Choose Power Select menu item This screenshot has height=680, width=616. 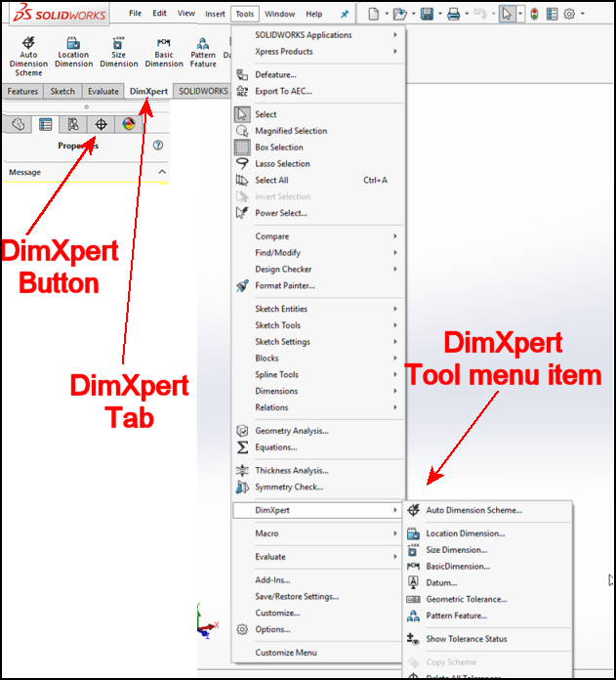tap(318, 213)
